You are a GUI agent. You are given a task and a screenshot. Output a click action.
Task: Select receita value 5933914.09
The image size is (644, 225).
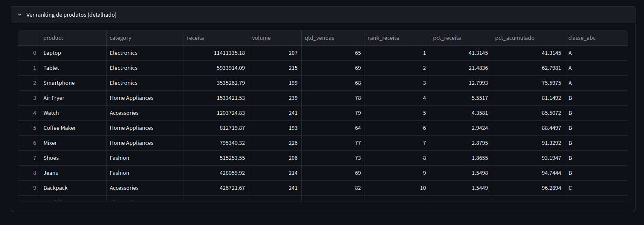click(216, 68)
